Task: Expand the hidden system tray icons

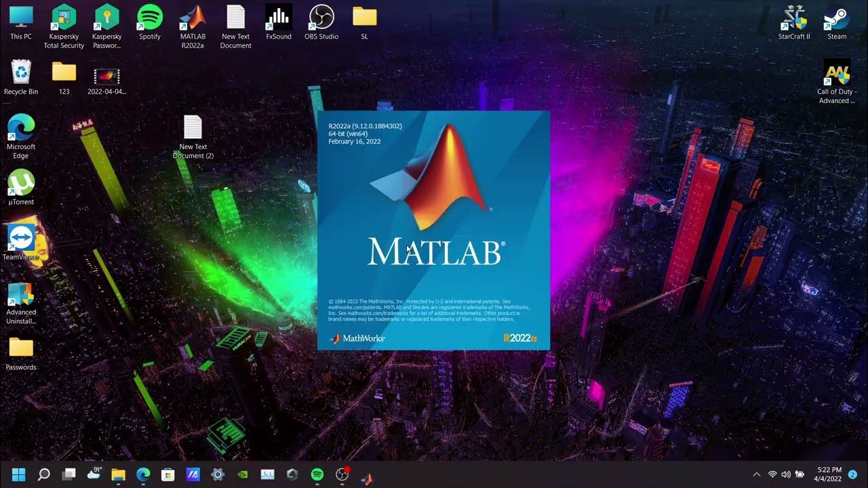Action: pyautogui.click(x=757, y=474)
